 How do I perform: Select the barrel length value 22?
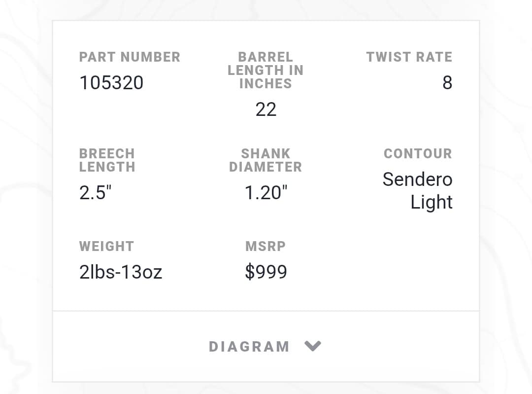tap(266, 109)
